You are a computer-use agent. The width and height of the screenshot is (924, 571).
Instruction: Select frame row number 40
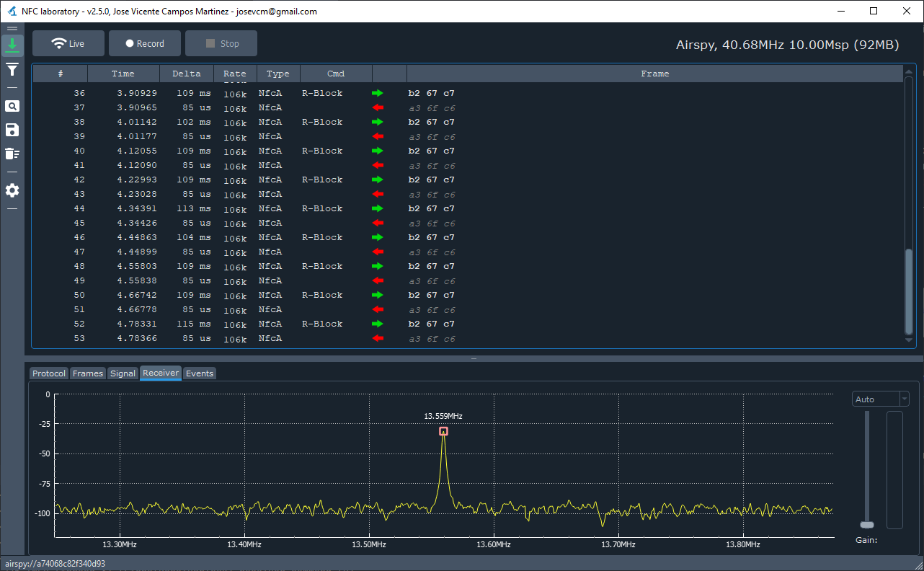click(467, 151)
